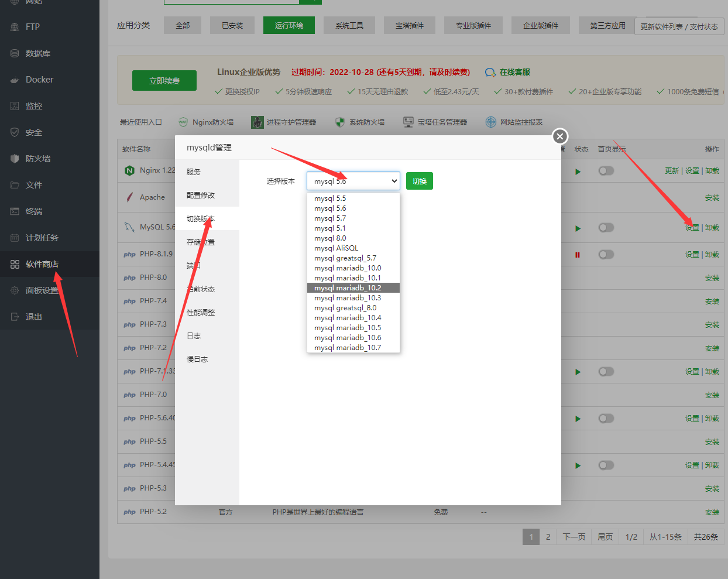Open the 性能调整 tab in mysqld dialog
The height and width of the screenshot is (579, 728).
pos(207,312)
